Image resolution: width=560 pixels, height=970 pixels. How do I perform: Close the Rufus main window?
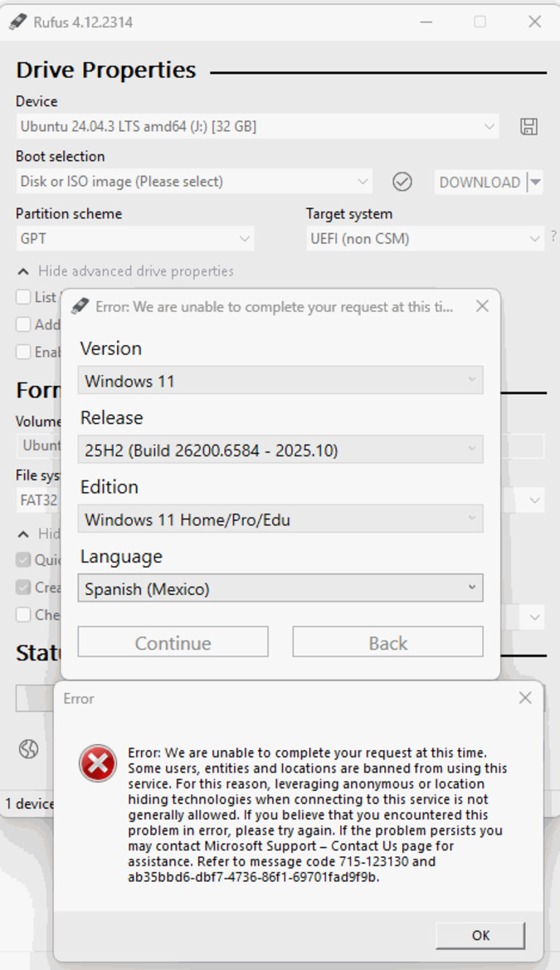pos(534,22)
